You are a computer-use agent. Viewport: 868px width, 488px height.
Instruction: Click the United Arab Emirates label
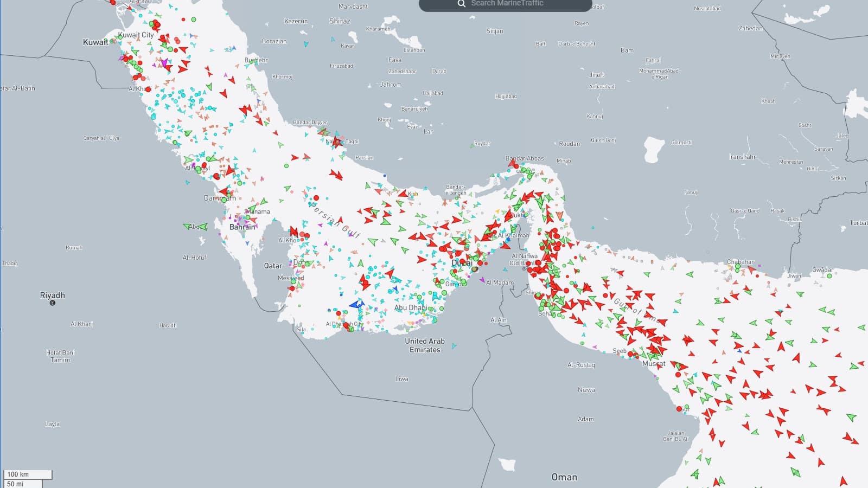pos(425,345)
